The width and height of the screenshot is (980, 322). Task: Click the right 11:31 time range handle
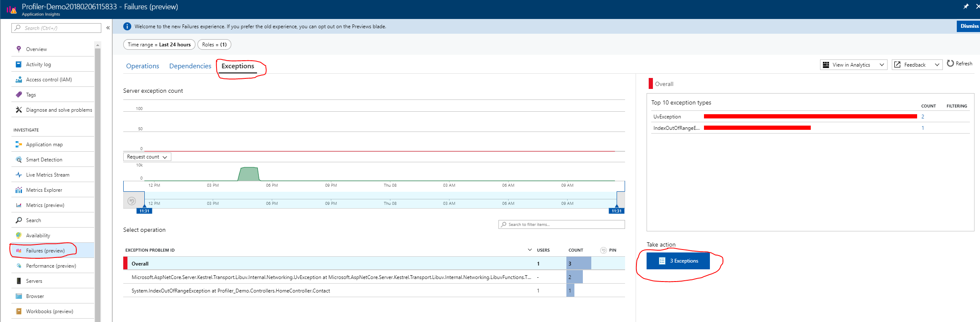click(x=617, y=211)
